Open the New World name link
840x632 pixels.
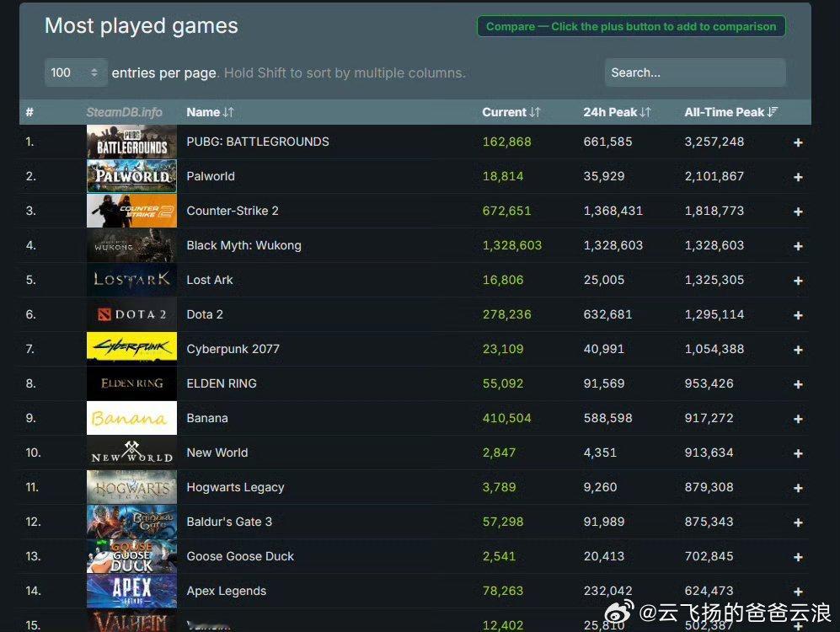[217, 453]
